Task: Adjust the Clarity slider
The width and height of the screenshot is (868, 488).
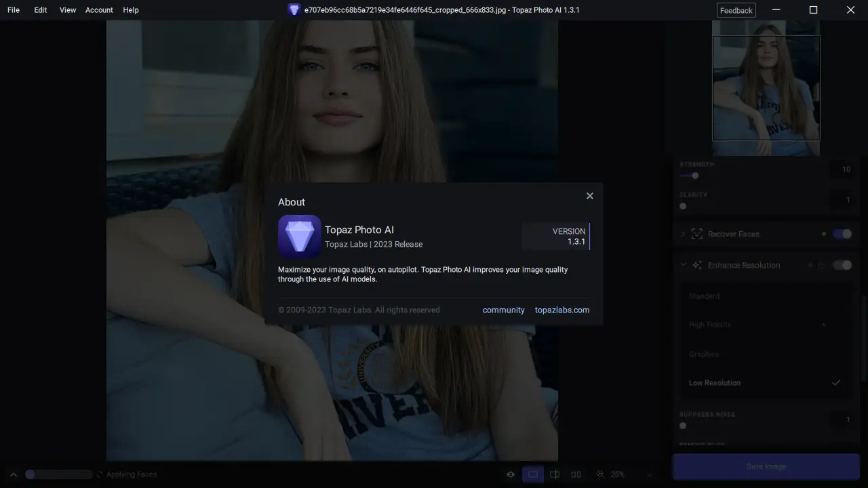Action: click(x=683, y=206)
